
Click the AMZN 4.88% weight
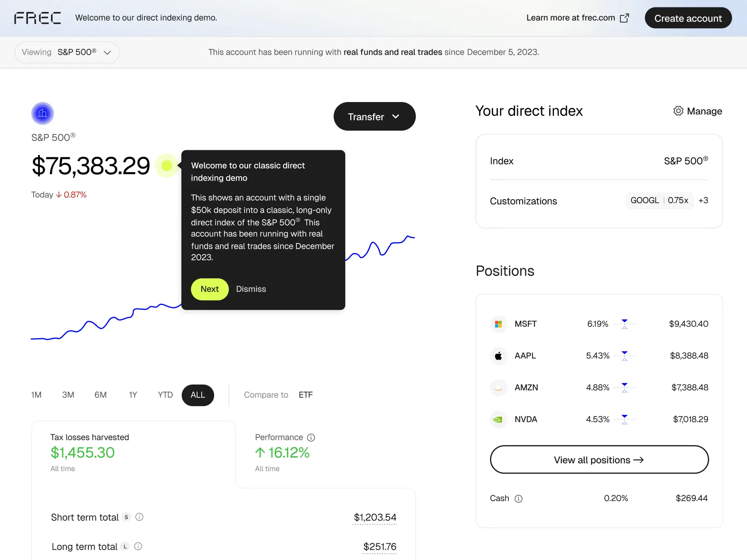tap(598, 387)
